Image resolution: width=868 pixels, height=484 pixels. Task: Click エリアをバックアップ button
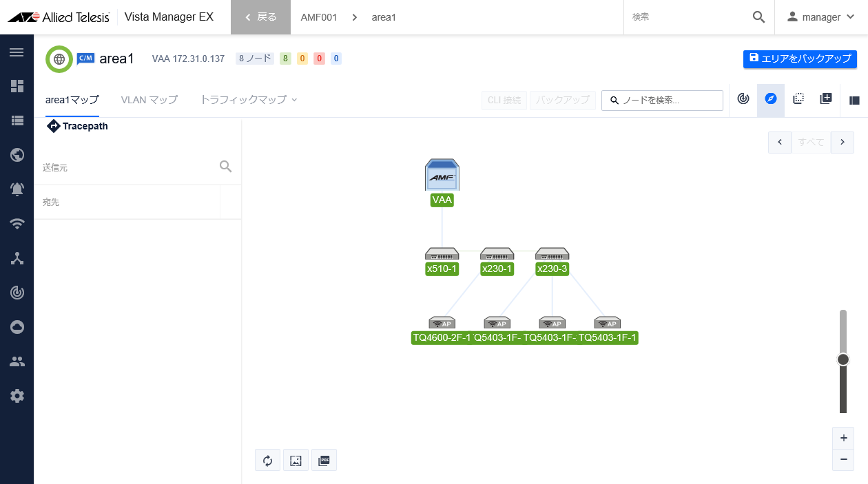pos(800,59)
